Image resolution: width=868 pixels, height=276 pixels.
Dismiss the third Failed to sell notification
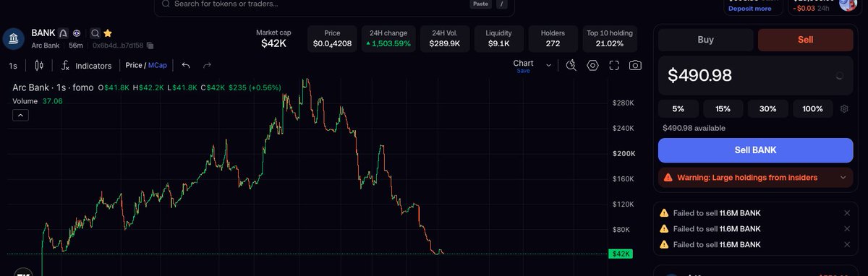(847, 245)
